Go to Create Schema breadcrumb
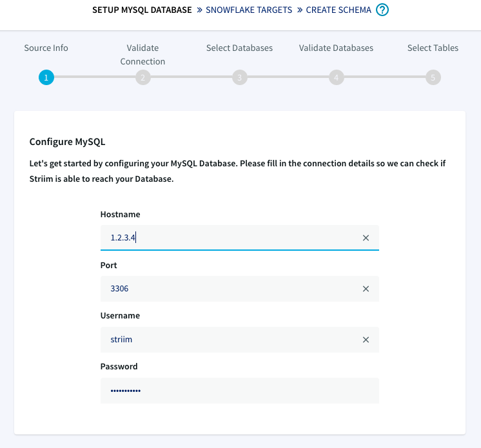Viewport: 481px width, 448px height. (339, 10)
